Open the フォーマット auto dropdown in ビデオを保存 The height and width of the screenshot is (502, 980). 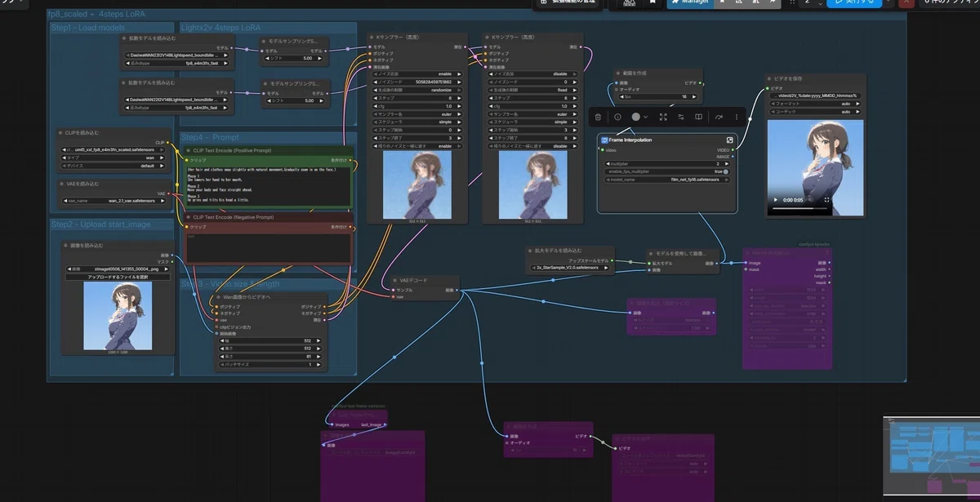click(815, 104)
